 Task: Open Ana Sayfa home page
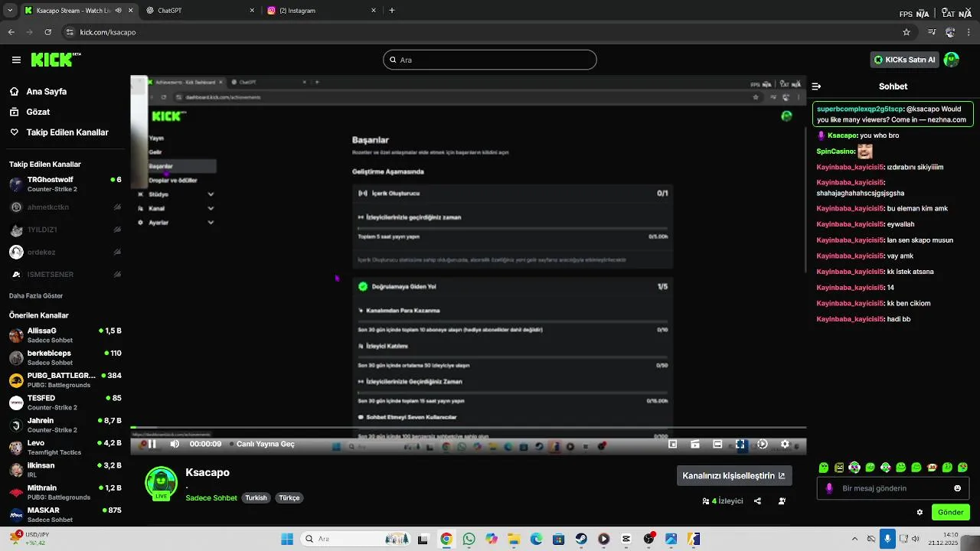pyautogui.click(x=47, y=91)
